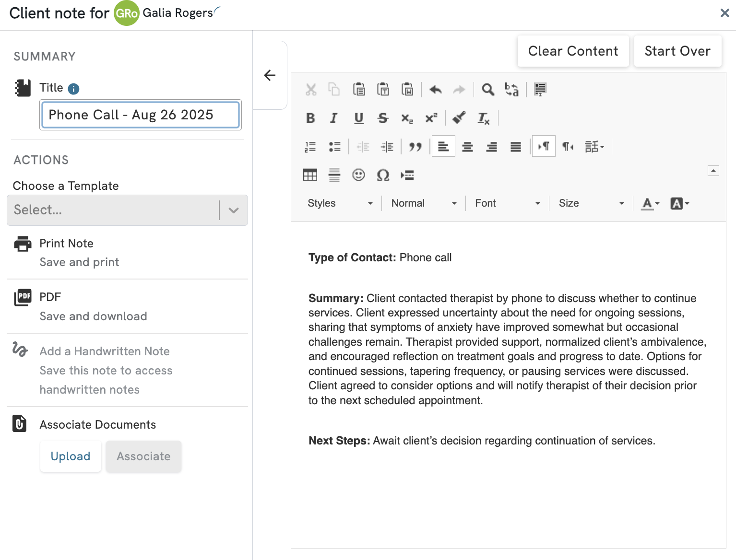Apply italic formatting in the toolbar

coord(334,118)
